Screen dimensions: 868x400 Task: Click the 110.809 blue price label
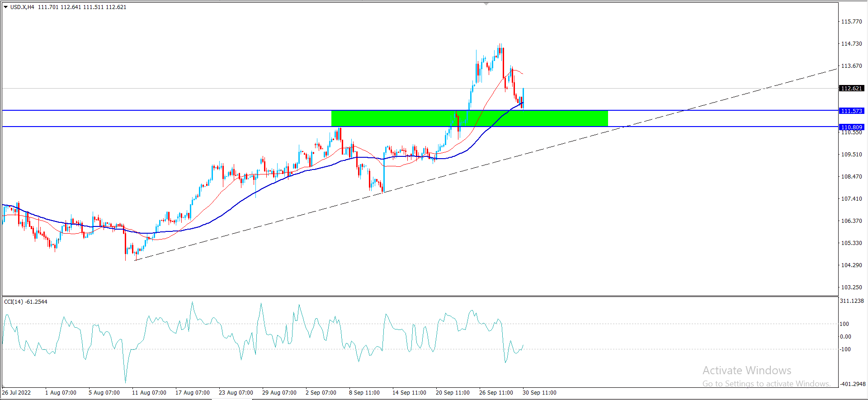pos(851,127)
